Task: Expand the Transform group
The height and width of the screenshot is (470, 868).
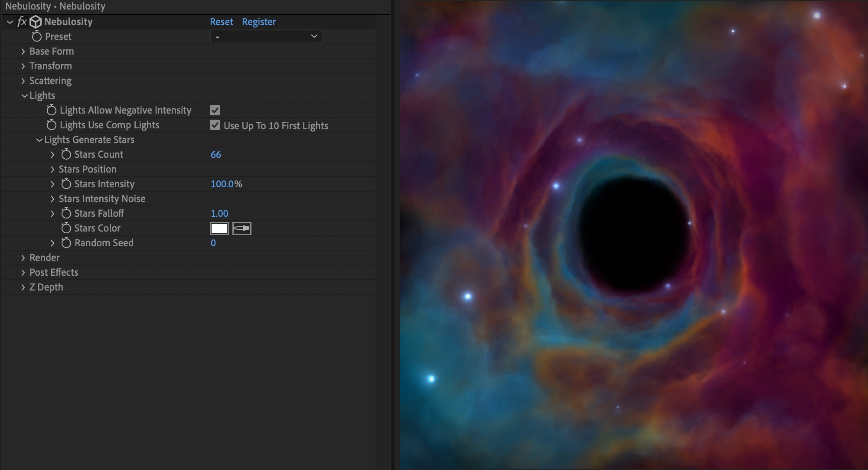Action: 23,66
